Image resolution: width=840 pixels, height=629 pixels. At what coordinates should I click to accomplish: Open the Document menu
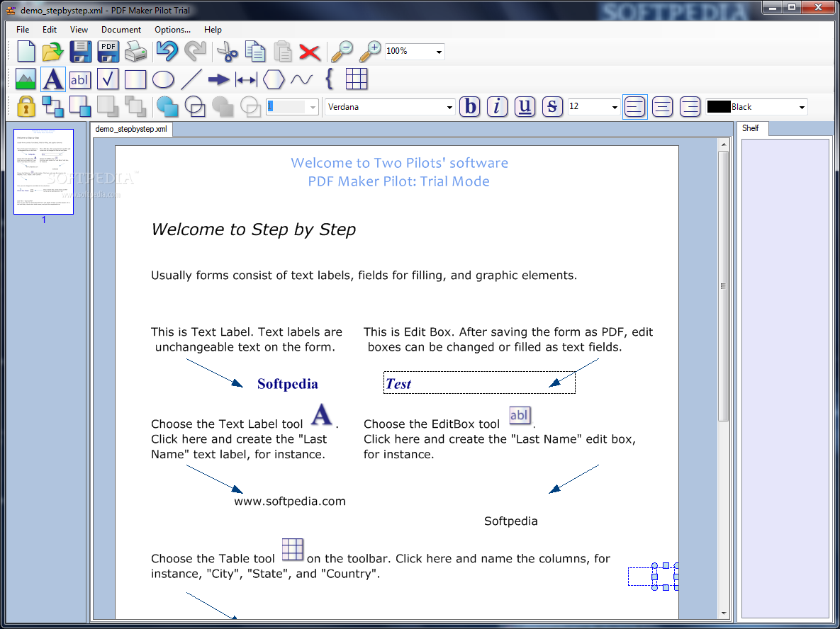(x=121, y=30)
